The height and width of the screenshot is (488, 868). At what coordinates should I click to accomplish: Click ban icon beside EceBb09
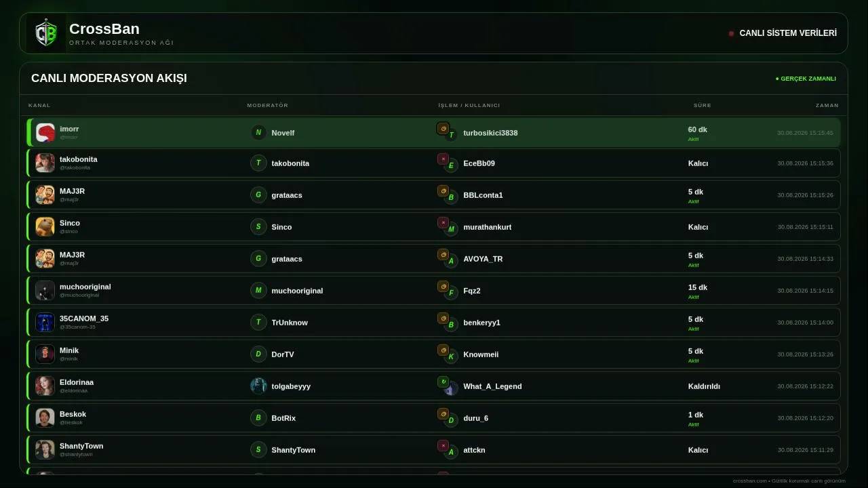tap(443, 159)
